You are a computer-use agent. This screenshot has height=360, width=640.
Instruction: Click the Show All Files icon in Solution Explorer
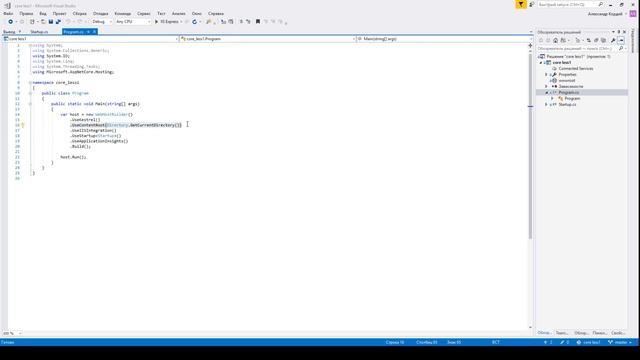[603, 40]
